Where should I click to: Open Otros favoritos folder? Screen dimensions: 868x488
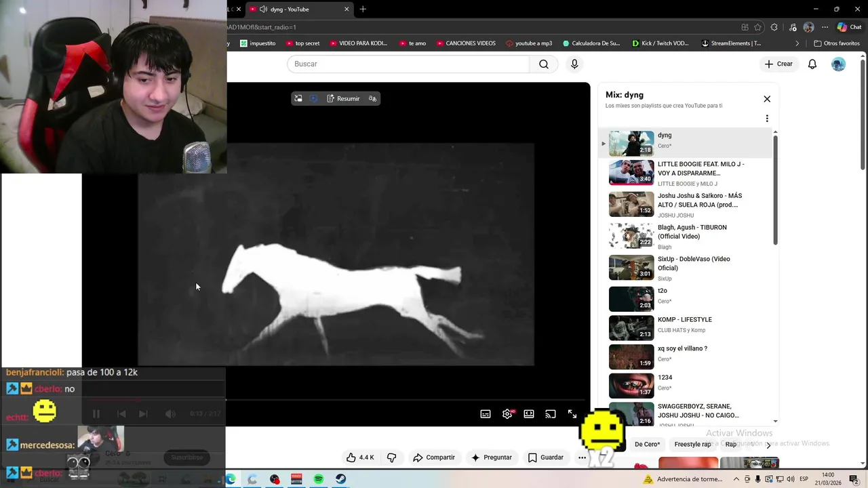pyautogui.click(x=837, y=43)
